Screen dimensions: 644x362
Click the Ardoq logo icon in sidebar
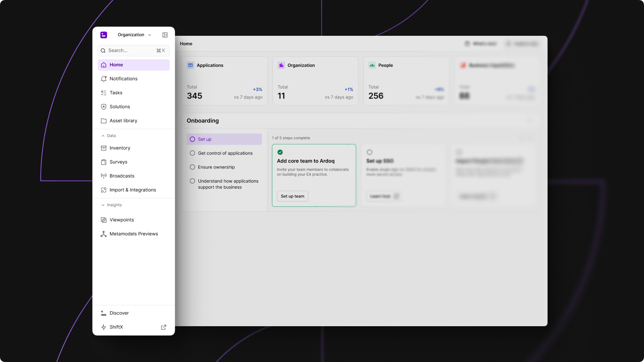103,35
